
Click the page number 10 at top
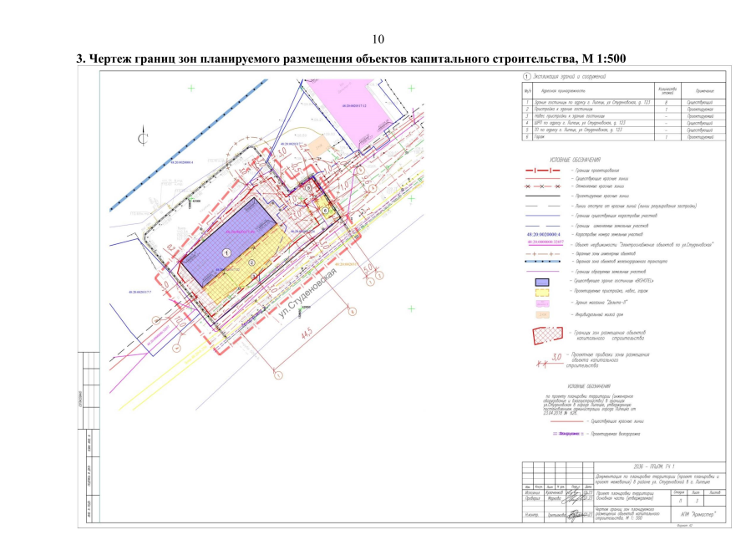click(x=378, y=39)
